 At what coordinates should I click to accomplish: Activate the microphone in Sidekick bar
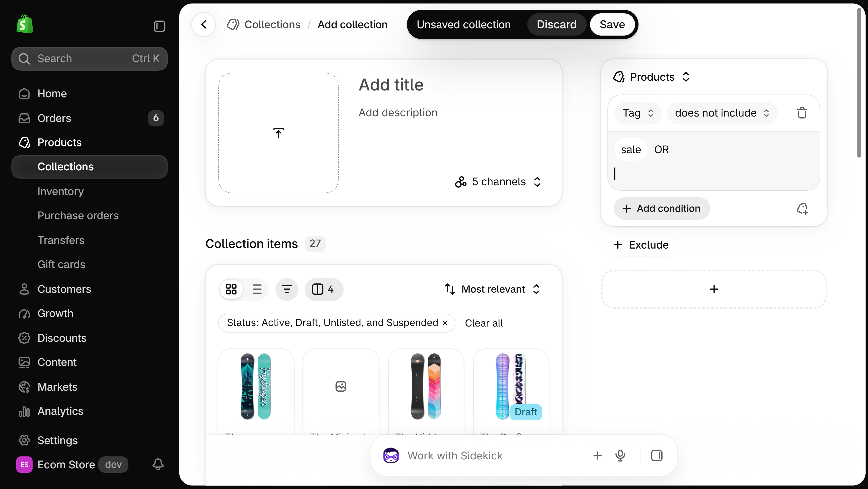click(620, 455)
